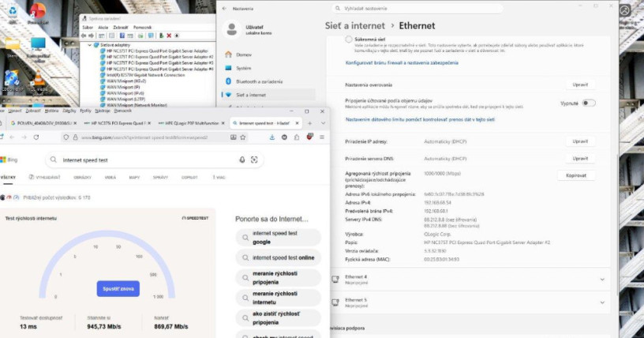
Task: Open the browser tab list dropdown chevron
Action: (x=323, y=123)
